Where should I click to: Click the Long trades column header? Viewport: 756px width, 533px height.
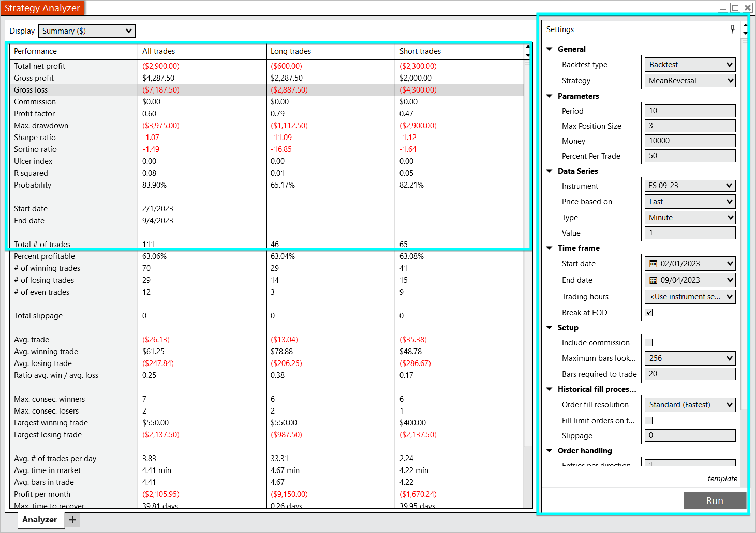(330, 51)
